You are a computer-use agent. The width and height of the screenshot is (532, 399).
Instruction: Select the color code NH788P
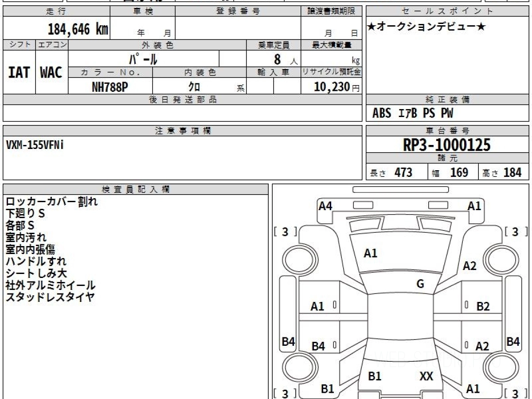click(x=110, y=87)
